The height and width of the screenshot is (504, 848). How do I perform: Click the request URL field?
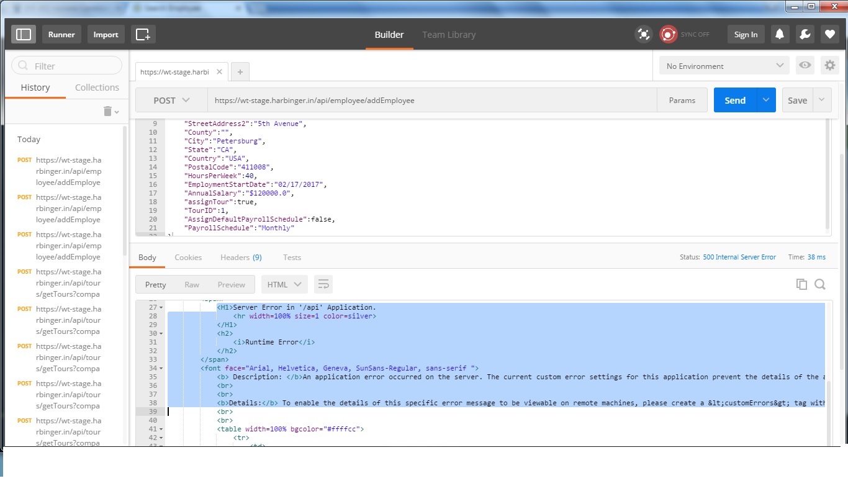coord(432,100)
